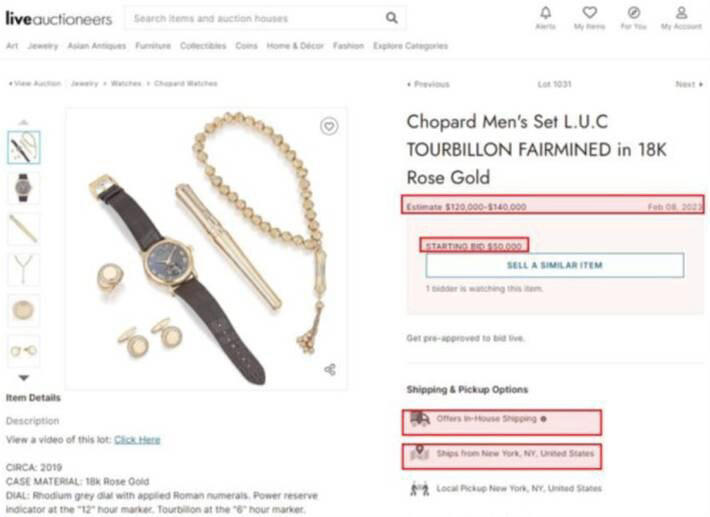
Task: Click the share icon on image
Action: tap(329, 369)
